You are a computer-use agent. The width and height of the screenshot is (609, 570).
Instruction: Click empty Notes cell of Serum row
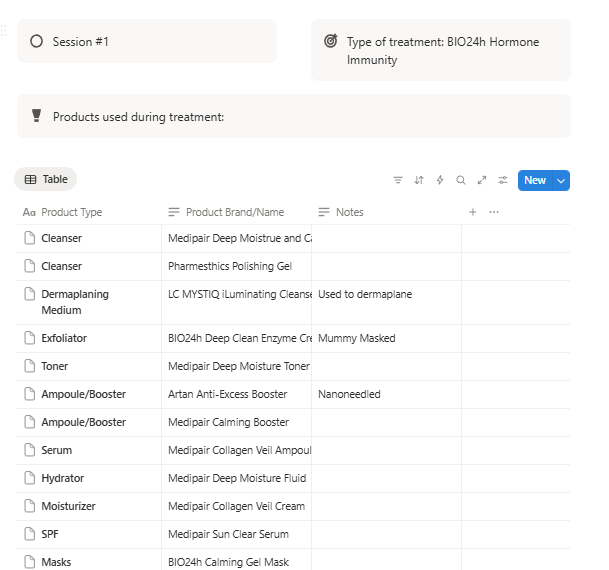click(x=386, y=450)
